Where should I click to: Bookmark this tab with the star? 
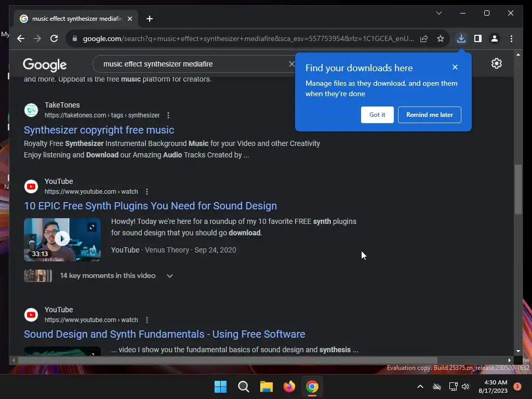pyautogui.click(x=441, y=38)
